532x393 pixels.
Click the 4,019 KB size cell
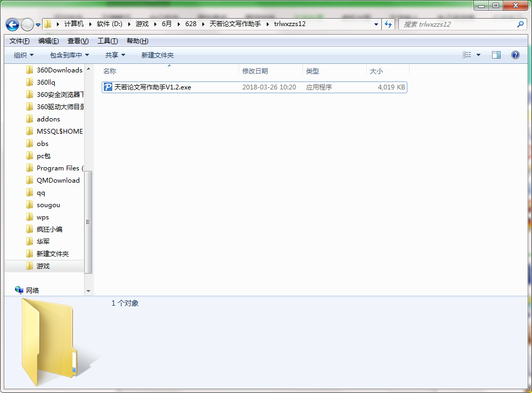pos(391,87)
